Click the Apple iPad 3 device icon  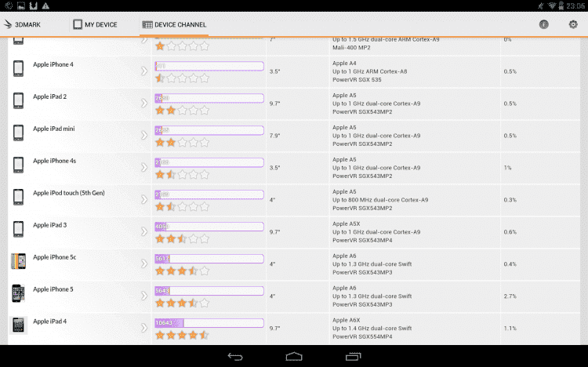pyautogui.click(x=18, y=229)
